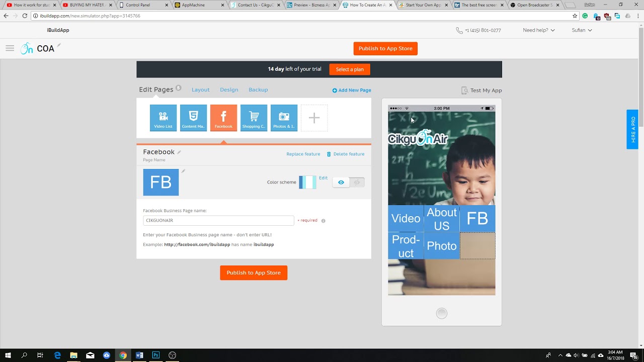Viewport: 644px width, 362px height.
Task: Open Photoshop from the taskbar
Action: [156, 355]
